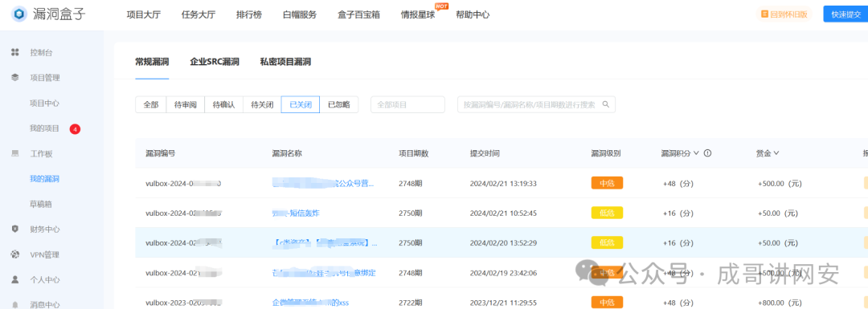868x309 pixels.
Task: Open 情报星球 in top navigation
Action: tap(418, 15)
